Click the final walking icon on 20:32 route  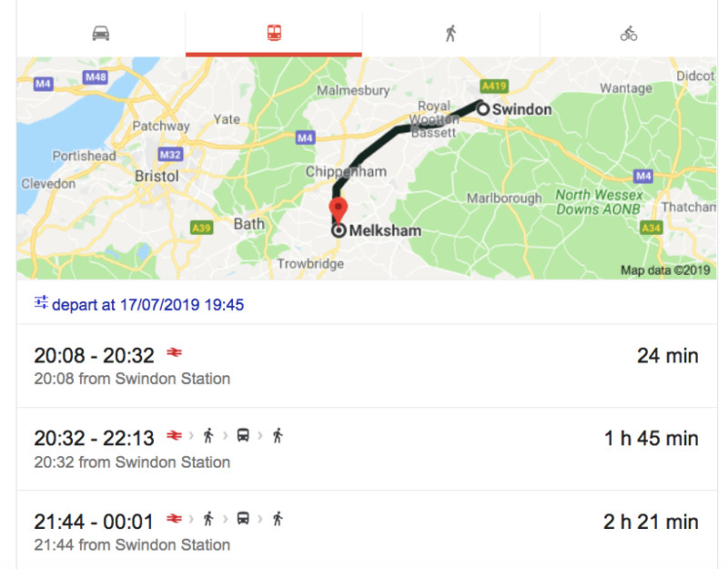point(278,436)
